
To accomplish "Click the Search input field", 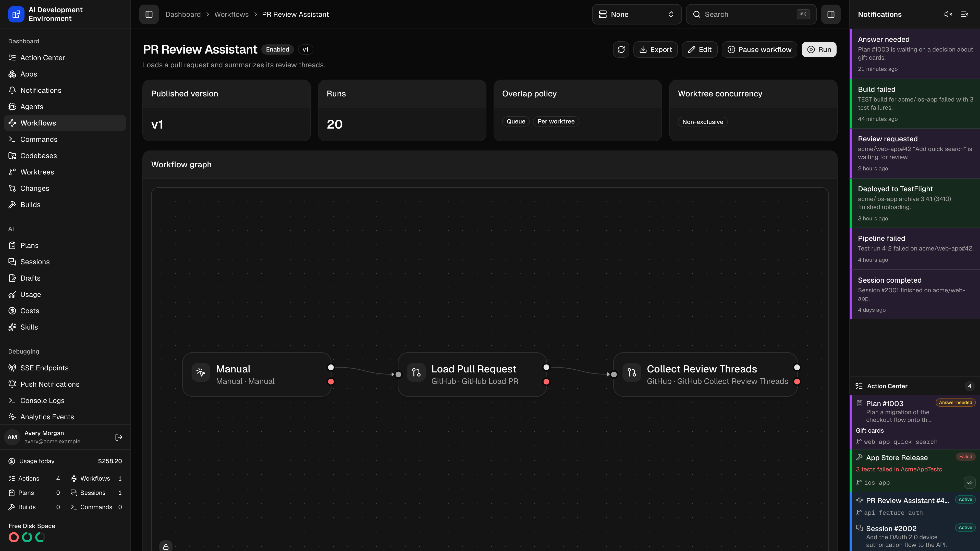I will click(751, 15).
